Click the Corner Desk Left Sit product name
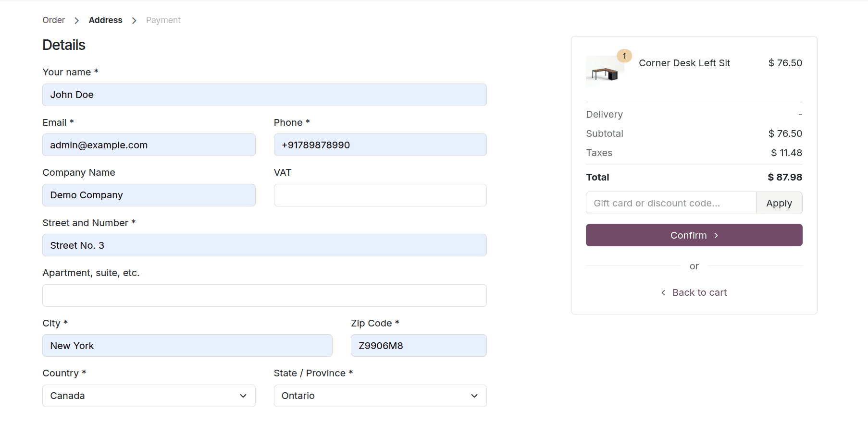This screenshot has width=868, height=422. 684,63
